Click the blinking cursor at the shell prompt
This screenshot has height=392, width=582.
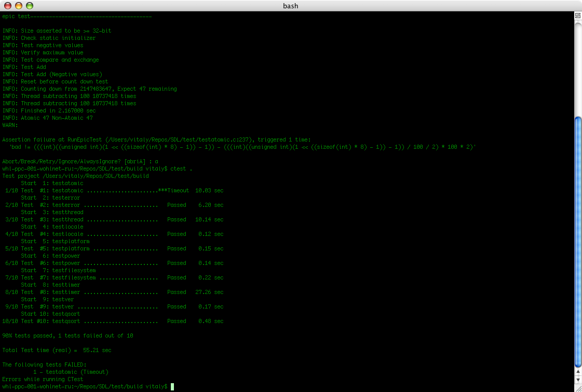tap(171, 386)
